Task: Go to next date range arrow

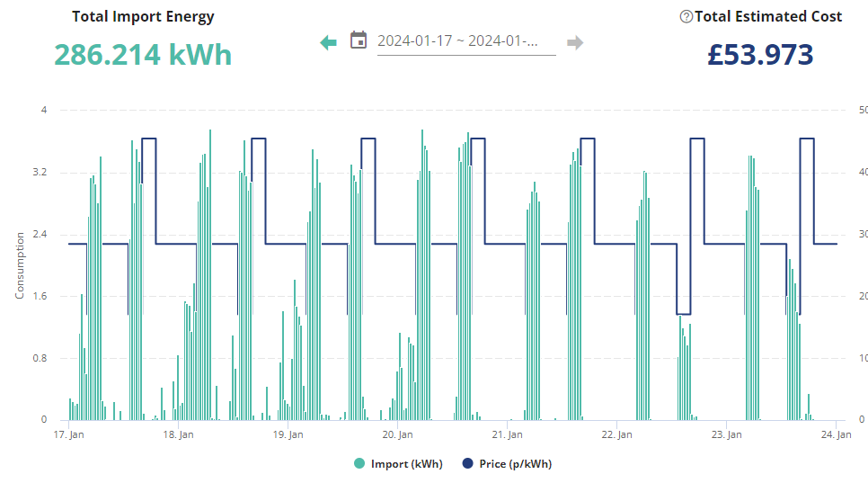Action: pos(575,42)
